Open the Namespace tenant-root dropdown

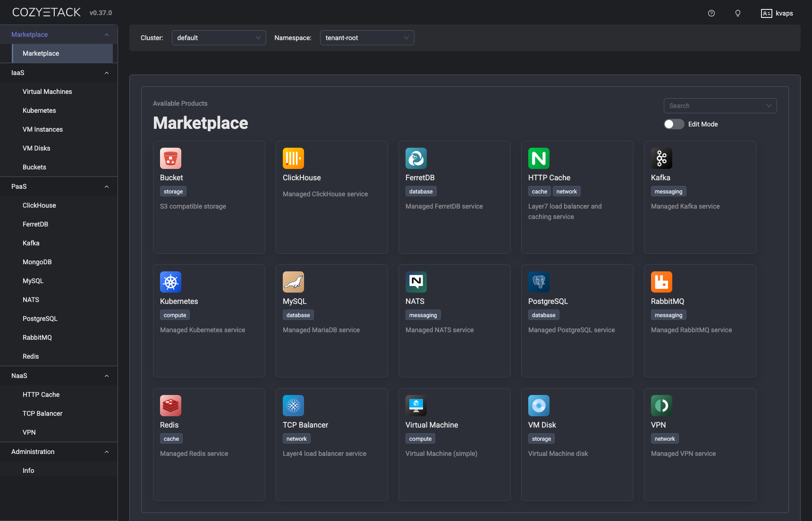point(367,38)
